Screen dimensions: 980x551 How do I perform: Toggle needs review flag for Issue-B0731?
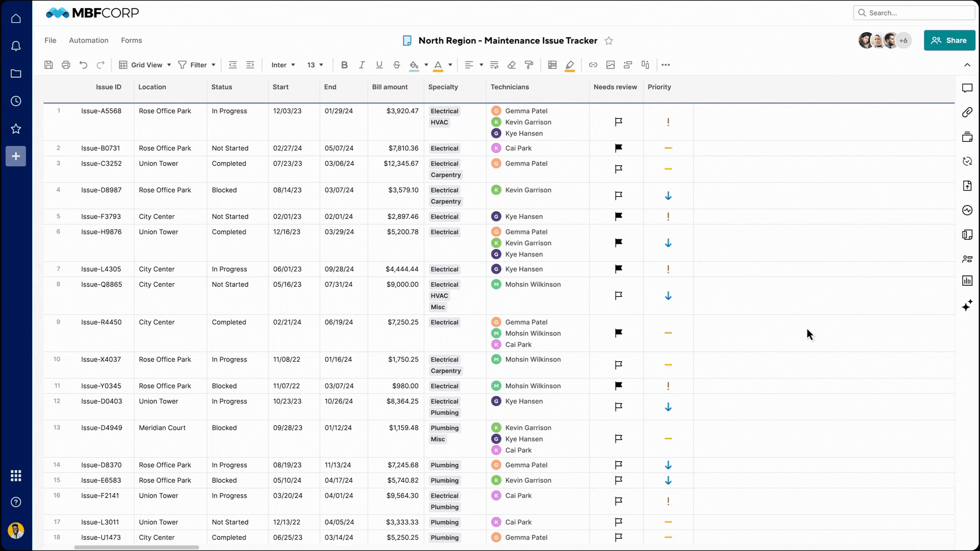[618, 148]
